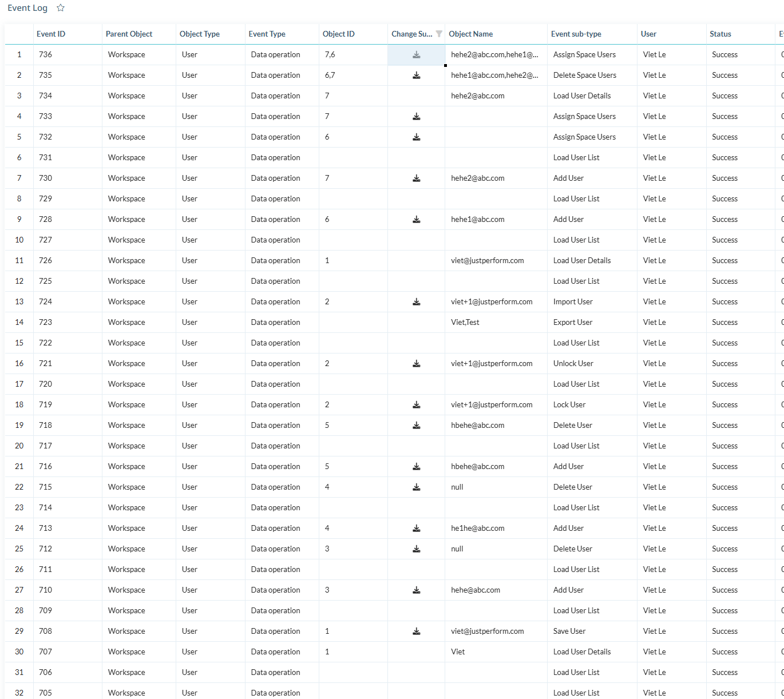Select the viet@justperform.com cell in event 726
Image resolution: width=784 pixels, height=699 pixels.
487,260
